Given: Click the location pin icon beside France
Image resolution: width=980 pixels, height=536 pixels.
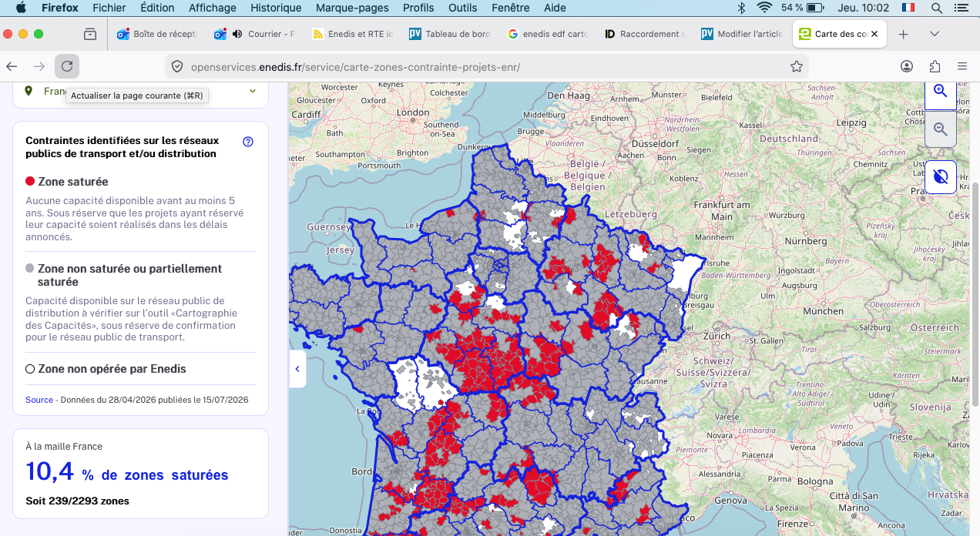Looking at the screenshot, I should [29, 91].
